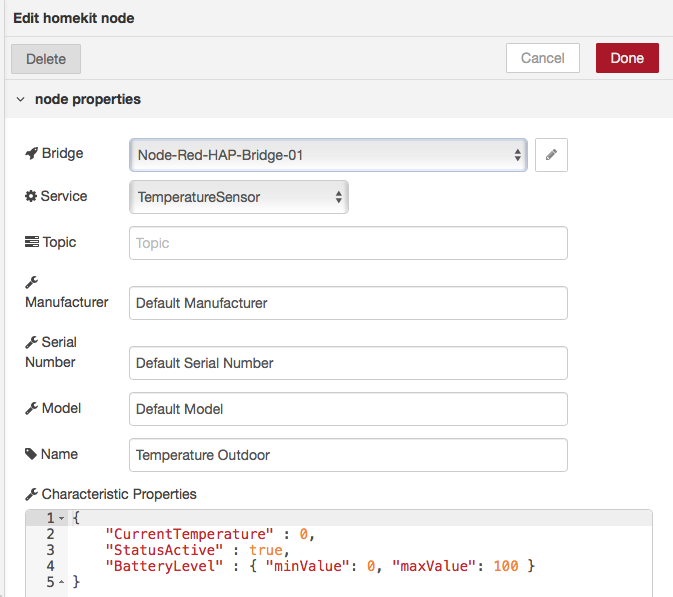The height and width of the screenshot is (597, 673).
Task: Click the Serial Number input field
Action: pyautogui.click(x=348, y=363)
